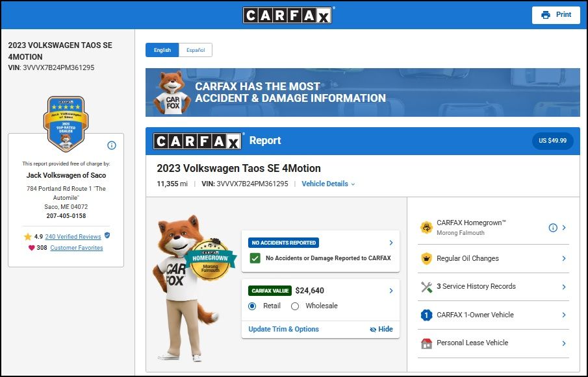Screen dimensions: 588x377
Task: Click the Regular Oil Changes icon
Action: (x=426, y=258)
